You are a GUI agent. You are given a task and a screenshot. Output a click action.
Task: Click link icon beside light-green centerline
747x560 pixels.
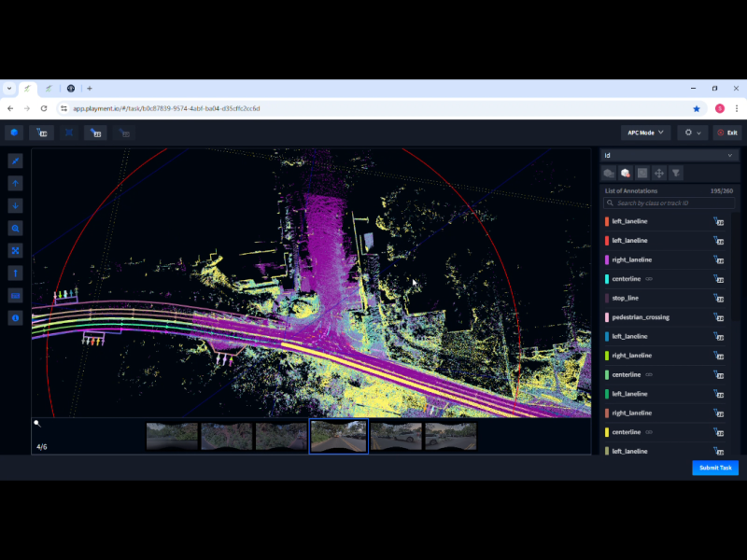coord(649,375)
